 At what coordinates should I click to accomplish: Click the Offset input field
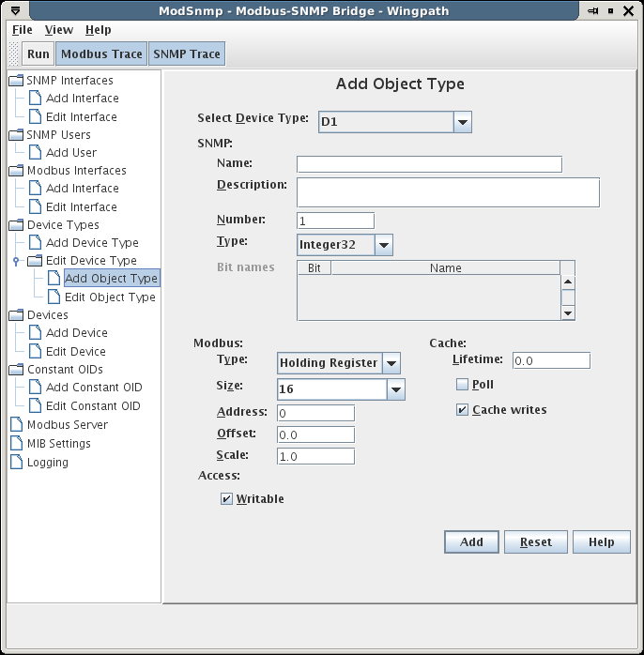point(316,434)
